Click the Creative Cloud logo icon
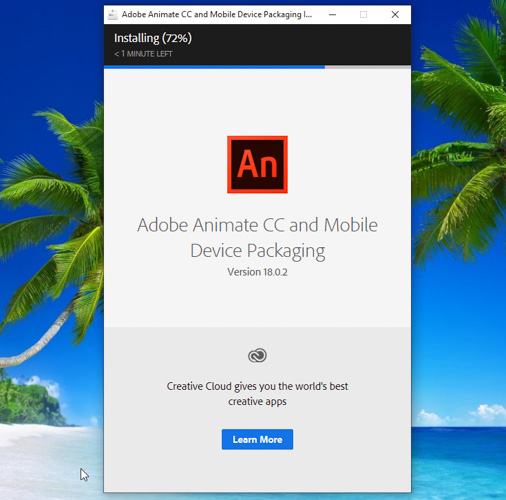 click(257, 355)
